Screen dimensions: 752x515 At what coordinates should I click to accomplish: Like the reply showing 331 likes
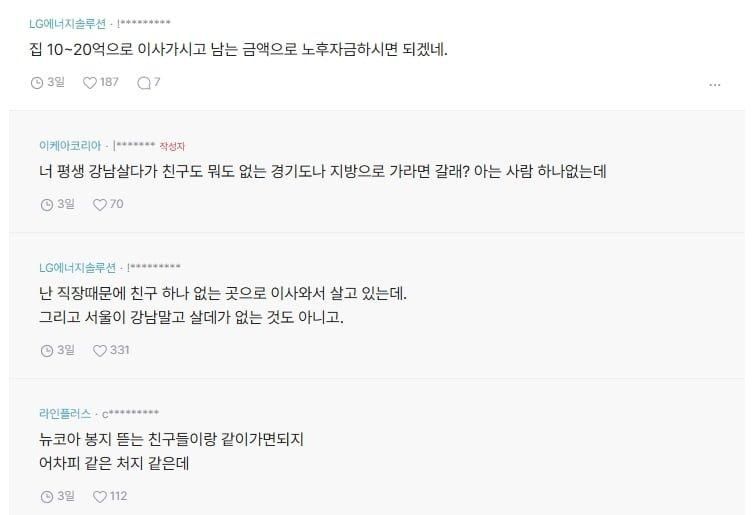pyautogui.click(x=100, y=351)
